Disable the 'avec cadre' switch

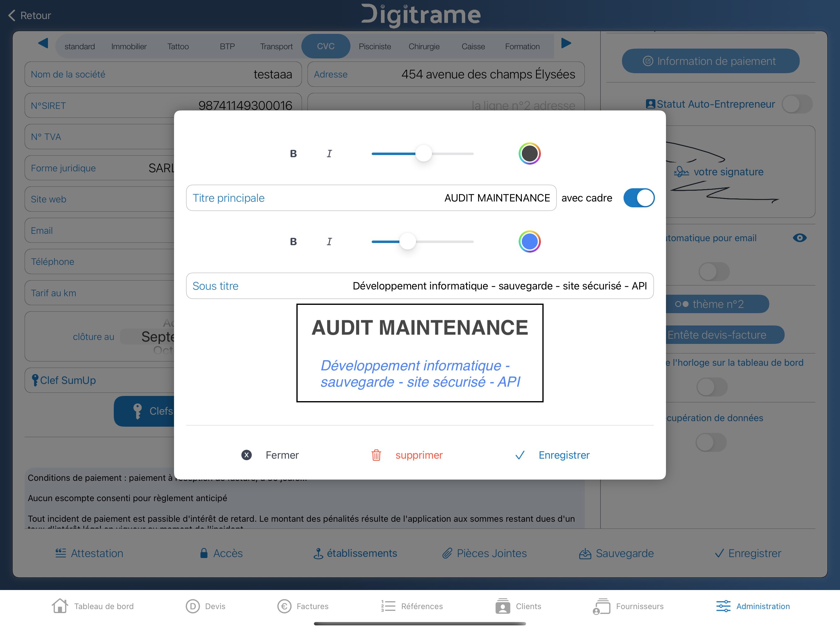click(639, 198)
